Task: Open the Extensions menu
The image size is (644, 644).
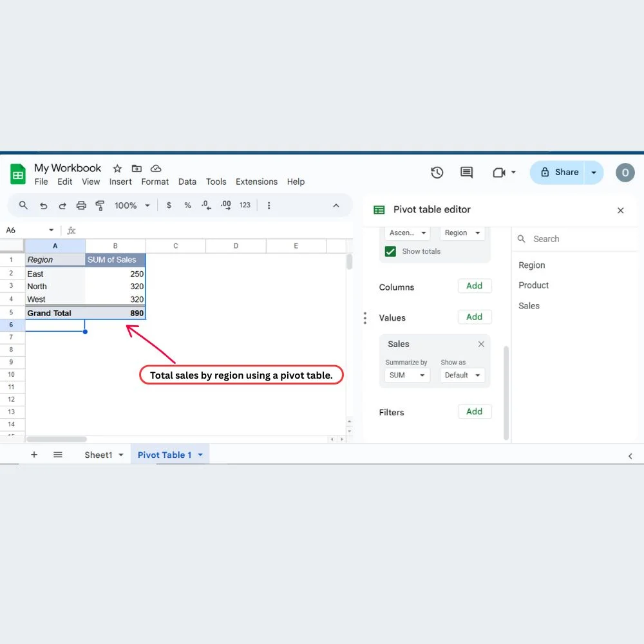Action: (257, 182)
